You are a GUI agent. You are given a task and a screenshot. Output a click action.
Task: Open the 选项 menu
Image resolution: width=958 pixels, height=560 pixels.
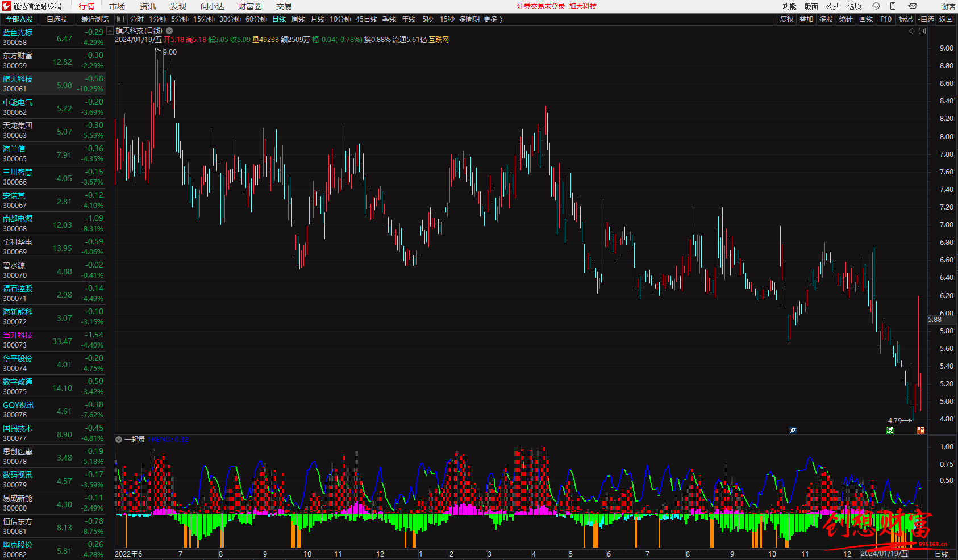click(855, 6)
